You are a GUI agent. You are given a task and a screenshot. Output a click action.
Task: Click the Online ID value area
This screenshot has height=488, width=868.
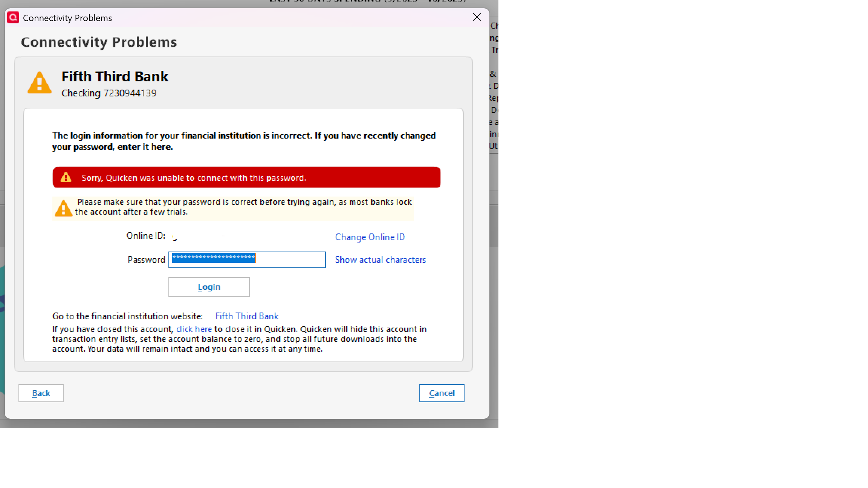[175, 237]
